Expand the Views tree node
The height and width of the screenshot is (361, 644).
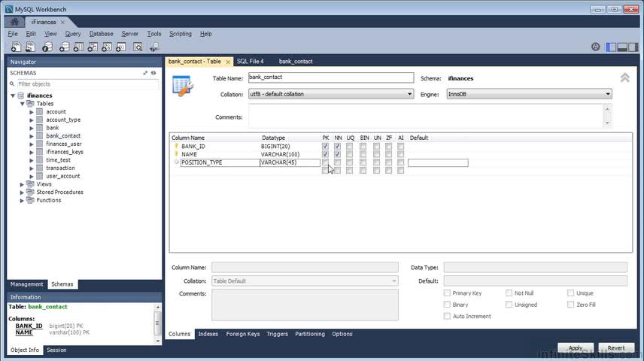coord(22,184)
